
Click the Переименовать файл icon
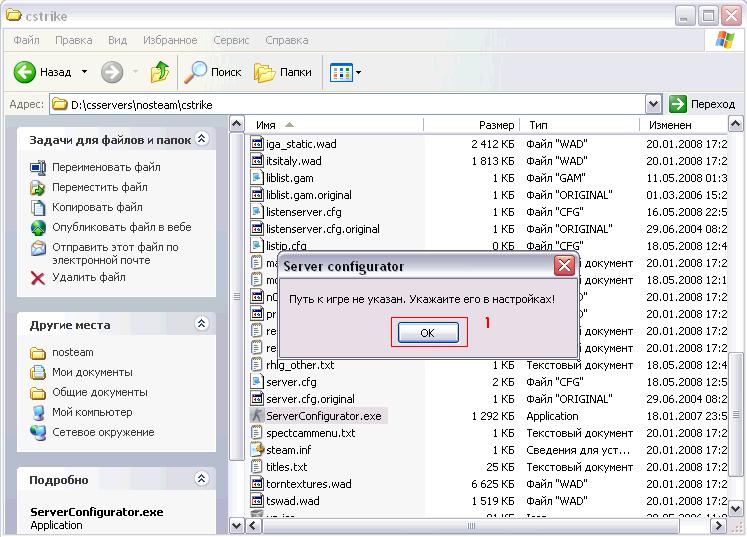[38, 167]
